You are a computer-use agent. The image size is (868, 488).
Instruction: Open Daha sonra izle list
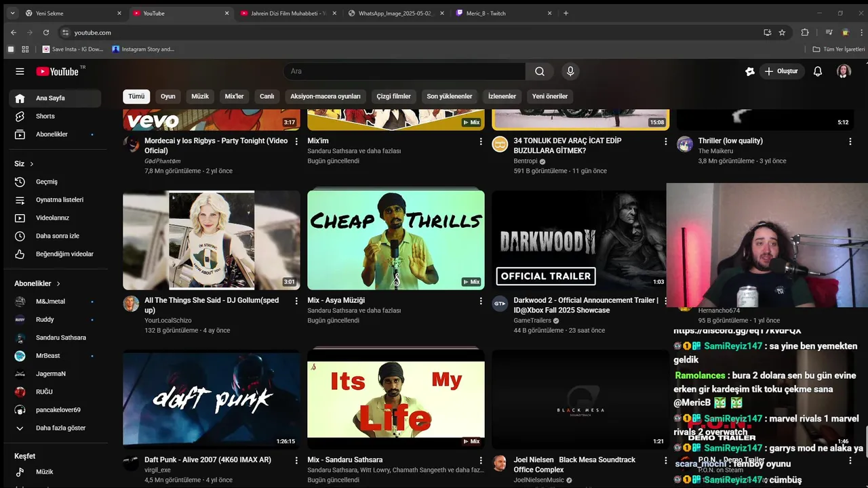[55, 236]
